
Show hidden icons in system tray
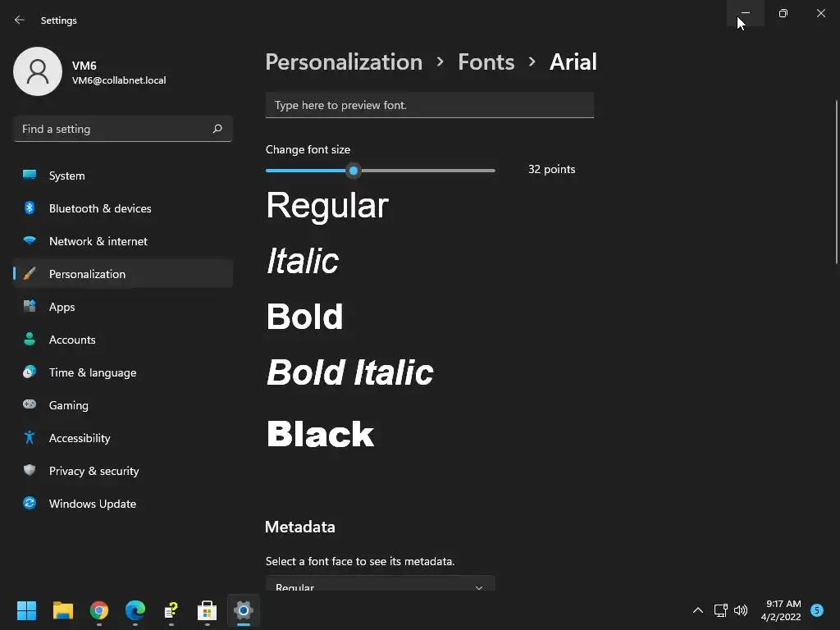(x=698, y=610)
